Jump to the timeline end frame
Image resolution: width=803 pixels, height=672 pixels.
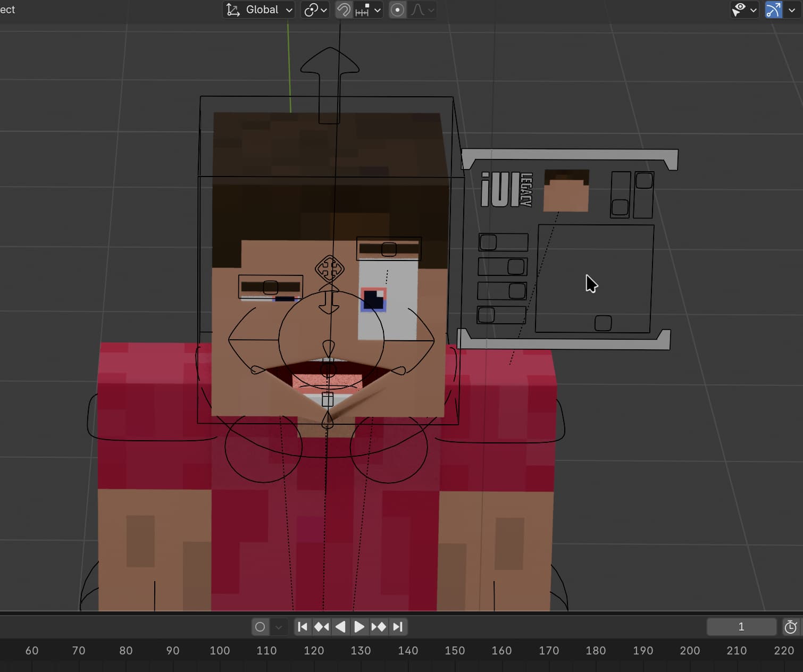coord(398,627)
